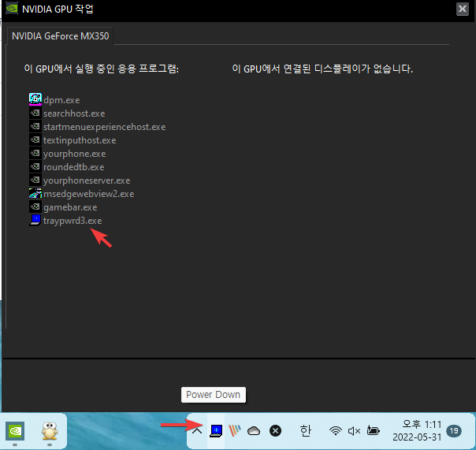Click the dpm.exe application icon

pos(35,99)
